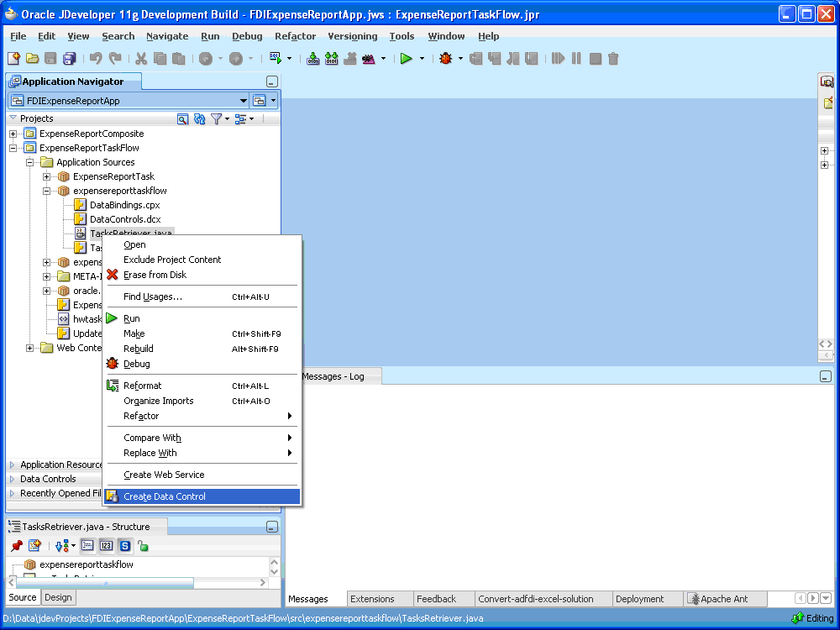The width and height of the screenshot is (840, 630).
Task: Click the Undo arrow in toolbar
Action: coord(96,59)
